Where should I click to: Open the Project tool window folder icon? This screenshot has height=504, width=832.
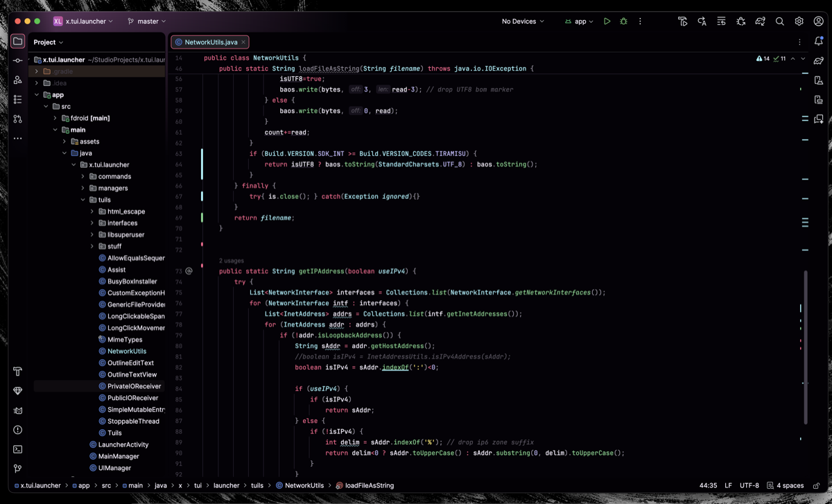click(18, 42)
